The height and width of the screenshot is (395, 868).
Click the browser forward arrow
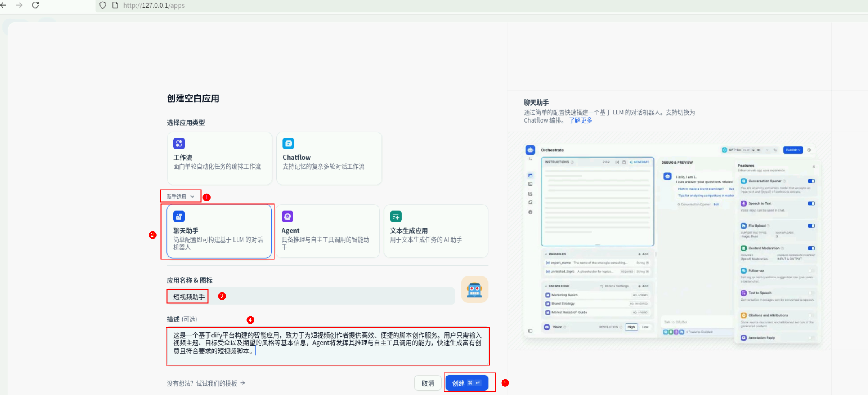(19, 5)
